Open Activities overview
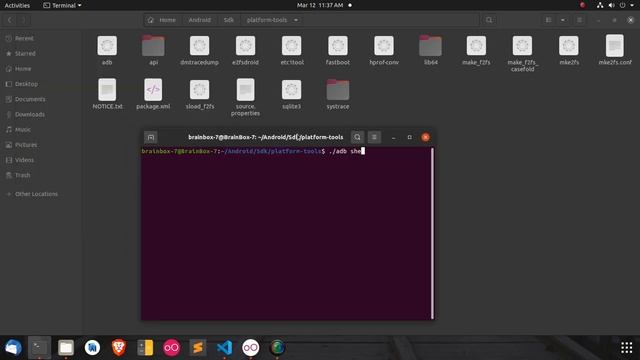The image size is (640, 360). click(17, 5)
